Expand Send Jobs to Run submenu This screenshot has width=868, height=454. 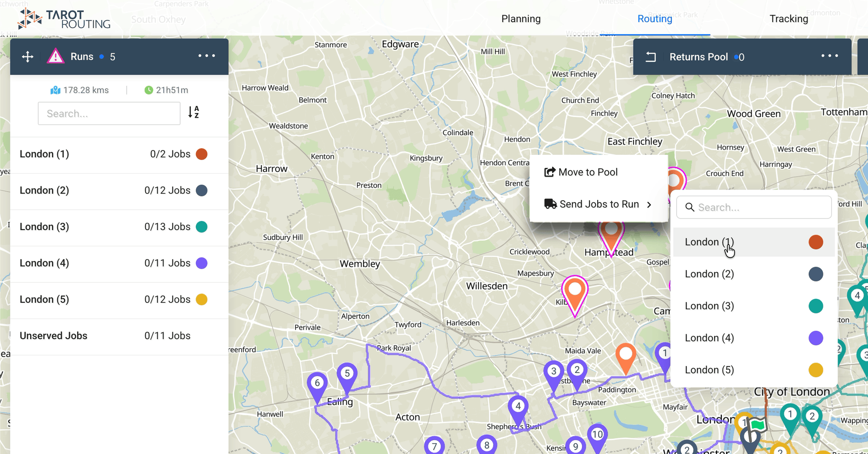(x=598, y=204)
